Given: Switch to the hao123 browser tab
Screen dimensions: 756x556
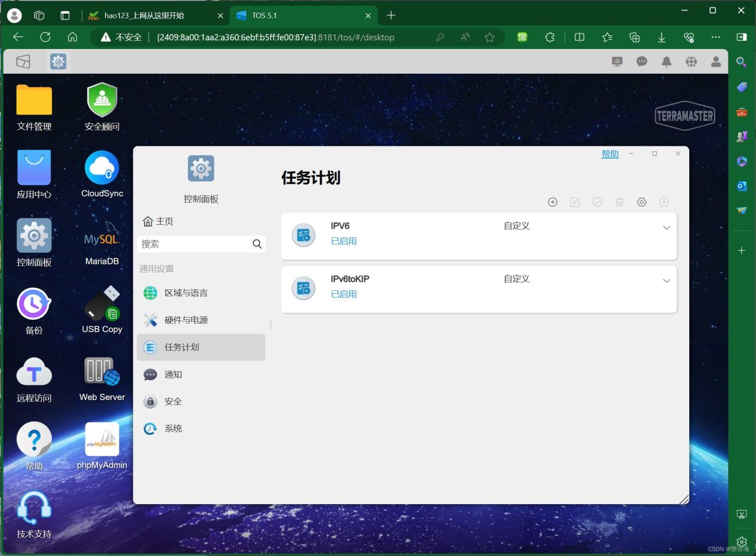Looking at the screenshot, I should pyautogui.click(x=145, y=15).
